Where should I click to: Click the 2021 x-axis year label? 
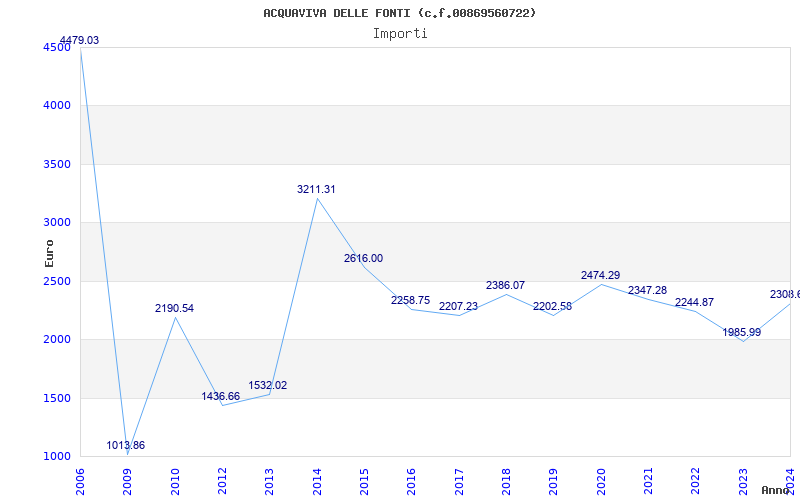[648, 482]
